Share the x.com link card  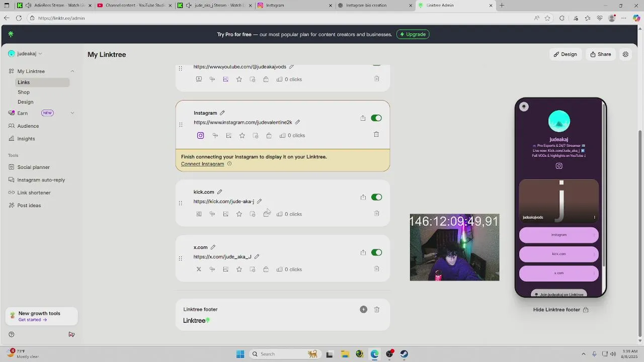coord(363,252)
